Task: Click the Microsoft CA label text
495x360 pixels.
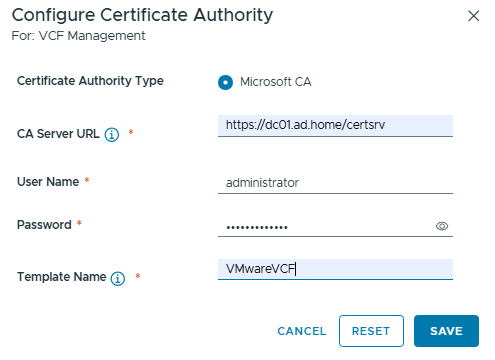Action: [x=276, y=82]
